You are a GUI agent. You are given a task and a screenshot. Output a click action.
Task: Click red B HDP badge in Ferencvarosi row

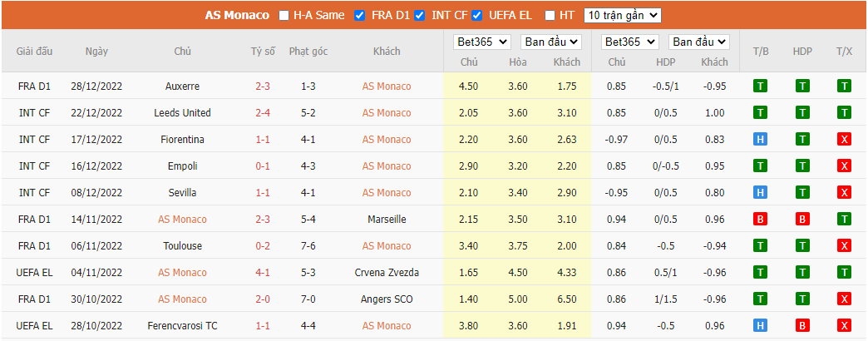(x=802, y=325)
